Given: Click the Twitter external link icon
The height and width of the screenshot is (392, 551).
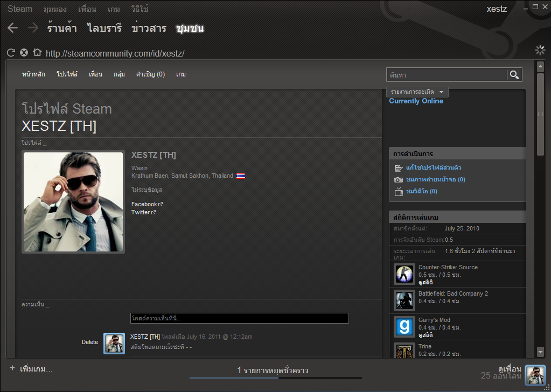Looking at the screenshot, I should 153,212.
